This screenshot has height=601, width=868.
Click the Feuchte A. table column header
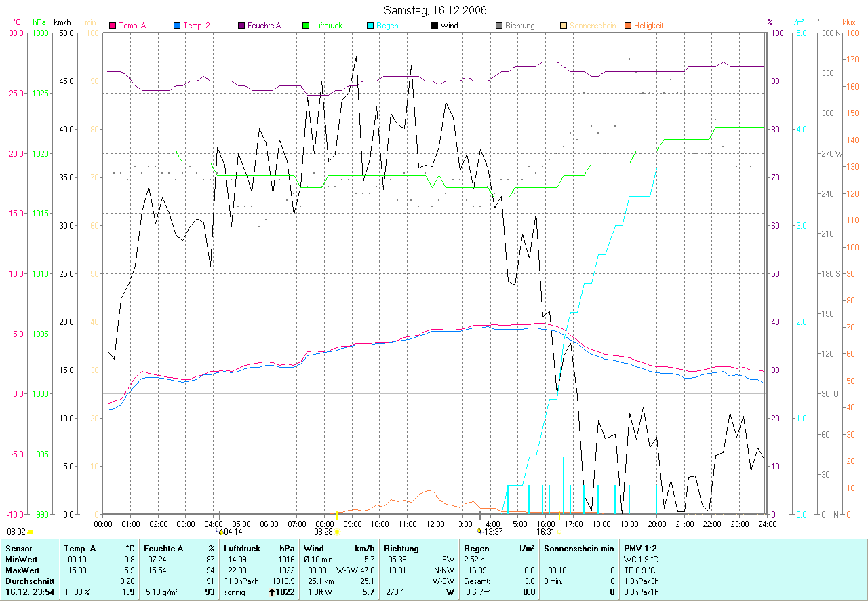(x=165, y=549)
